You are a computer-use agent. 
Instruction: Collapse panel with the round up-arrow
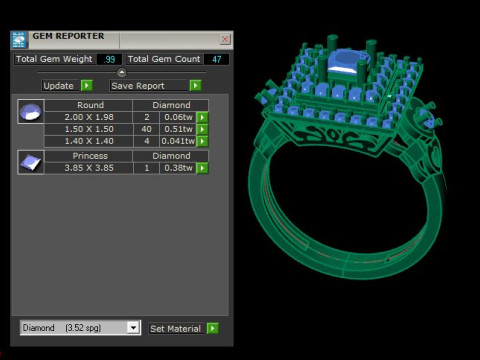point(122,72)
